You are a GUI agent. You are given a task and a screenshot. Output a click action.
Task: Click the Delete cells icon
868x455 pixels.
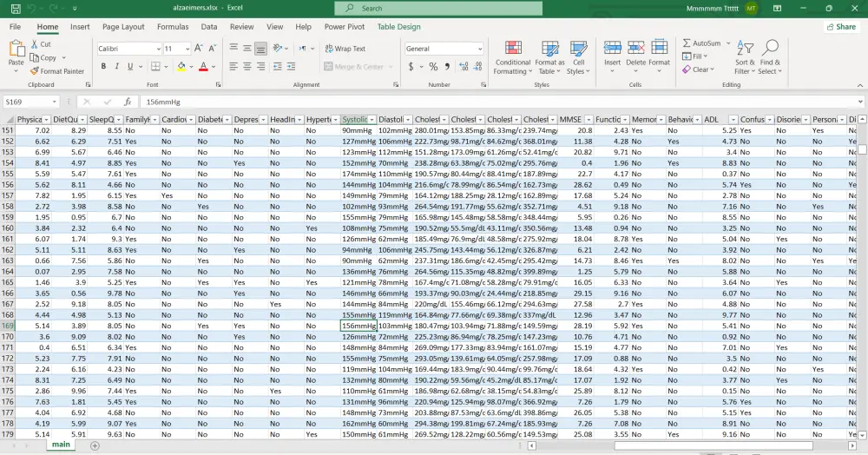click(635, 49)
